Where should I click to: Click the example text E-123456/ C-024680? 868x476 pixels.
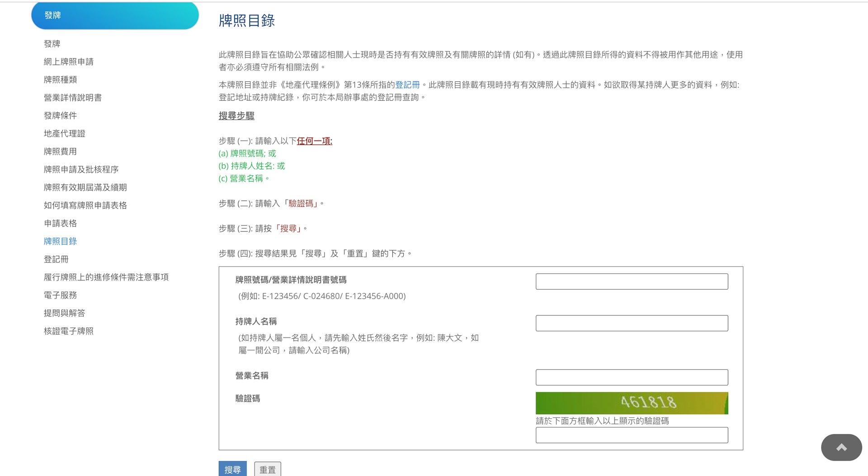pyautogui.click(x=322, y=296)
